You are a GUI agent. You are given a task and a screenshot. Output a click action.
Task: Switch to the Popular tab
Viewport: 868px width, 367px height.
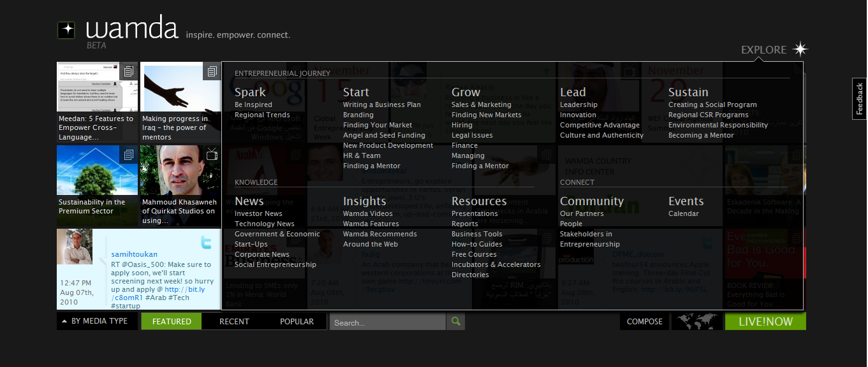[297, 322]
